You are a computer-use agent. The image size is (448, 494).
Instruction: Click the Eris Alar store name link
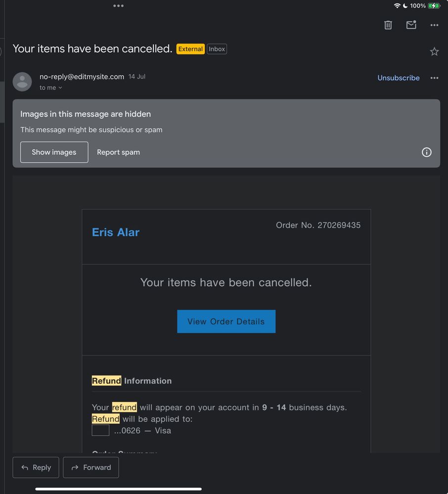(116, 232)
